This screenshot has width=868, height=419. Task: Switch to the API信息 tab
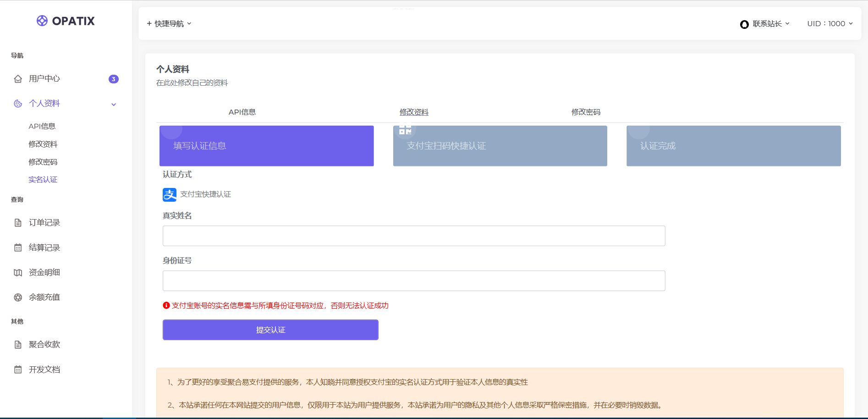[x=242, y=112]
